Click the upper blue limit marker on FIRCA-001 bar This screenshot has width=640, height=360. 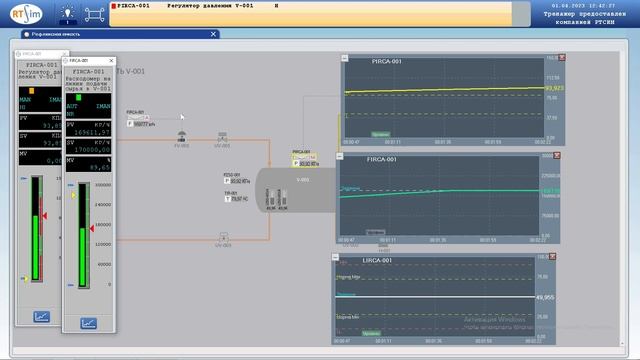click(71, 185)
